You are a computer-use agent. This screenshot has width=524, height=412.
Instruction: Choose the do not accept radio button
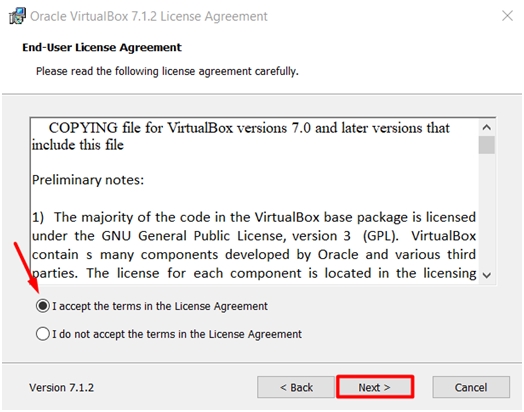pos(43,333)
